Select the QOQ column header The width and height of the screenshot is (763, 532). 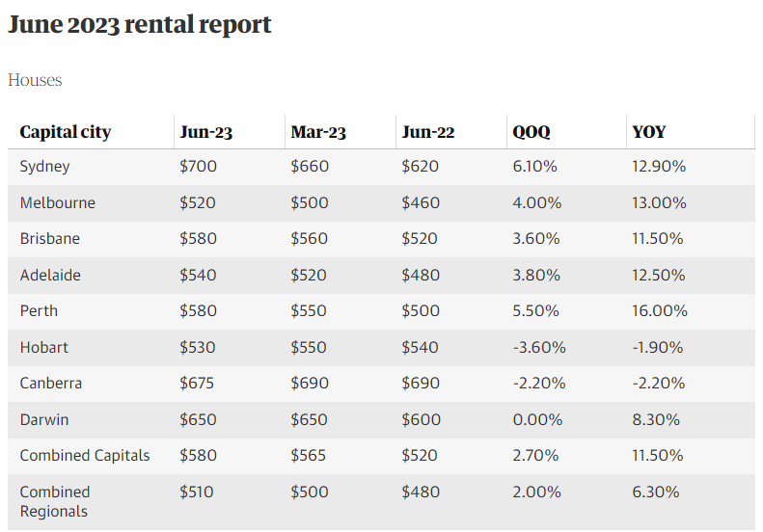click(x=531, y=132)
